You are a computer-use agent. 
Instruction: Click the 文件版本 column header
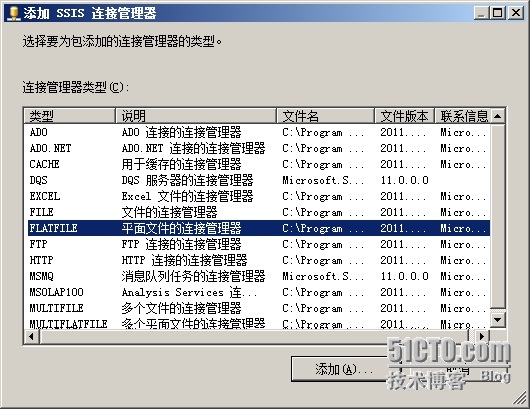click(405, 116)
